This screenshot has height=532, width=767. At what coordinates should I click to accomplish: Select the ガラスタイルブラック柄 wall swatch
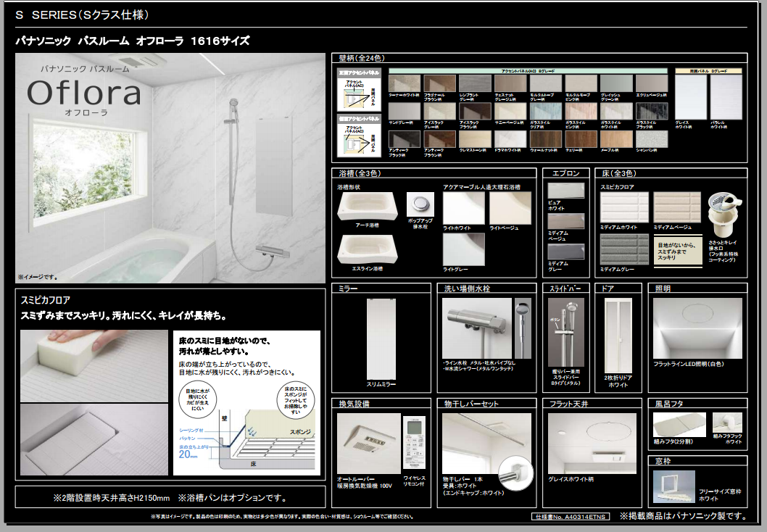652,111
